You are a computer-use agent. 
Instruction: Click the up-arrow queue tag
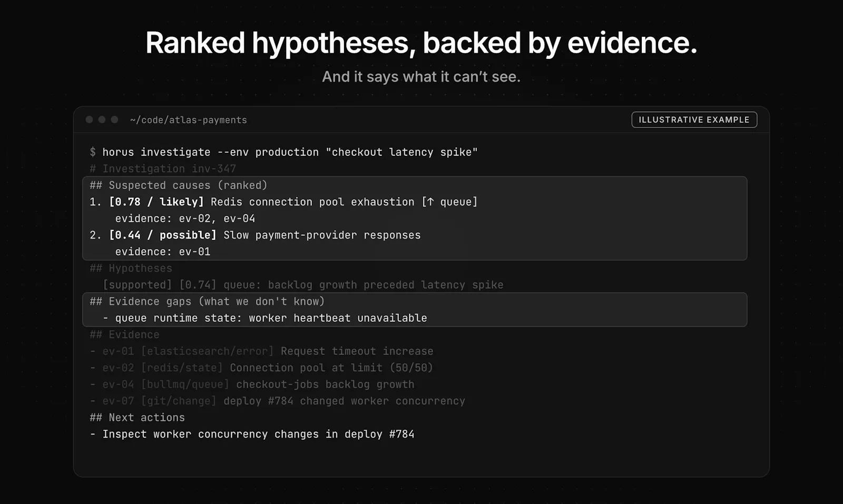pos(449,202)
